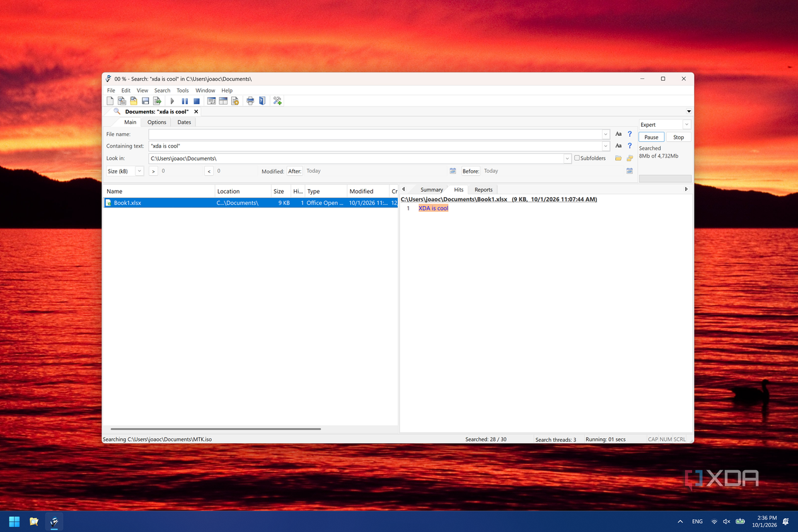Click the Start search play icon
The image size is (798, 532).
(x=172, y=101)
